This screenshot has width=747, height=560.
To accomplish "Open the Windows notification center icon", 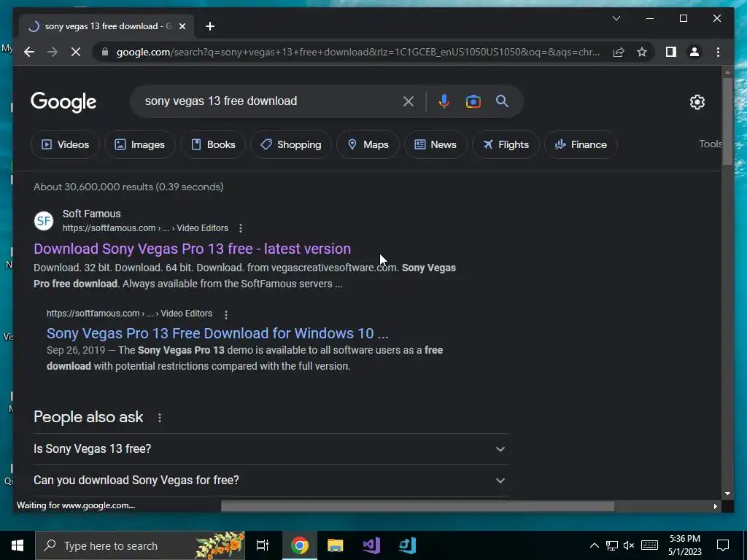I will [723, 545].
